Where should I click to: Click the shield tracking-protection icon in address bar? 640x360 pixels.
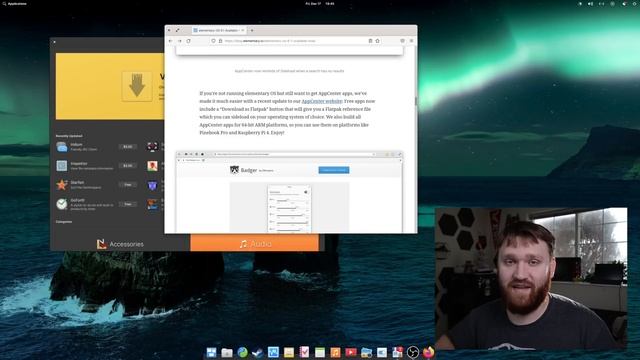(213, 41)
